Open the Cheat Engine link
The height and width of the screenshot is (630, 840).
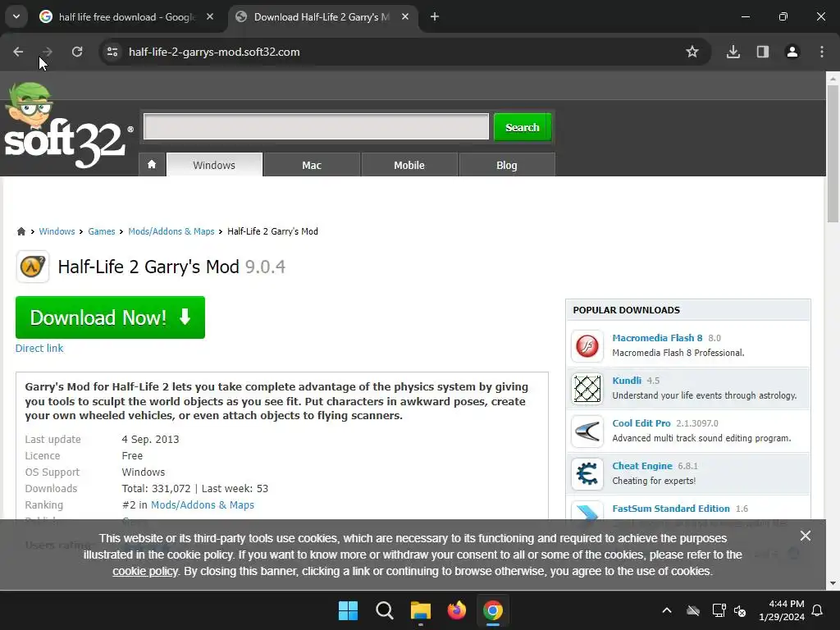tap(642, 466)
